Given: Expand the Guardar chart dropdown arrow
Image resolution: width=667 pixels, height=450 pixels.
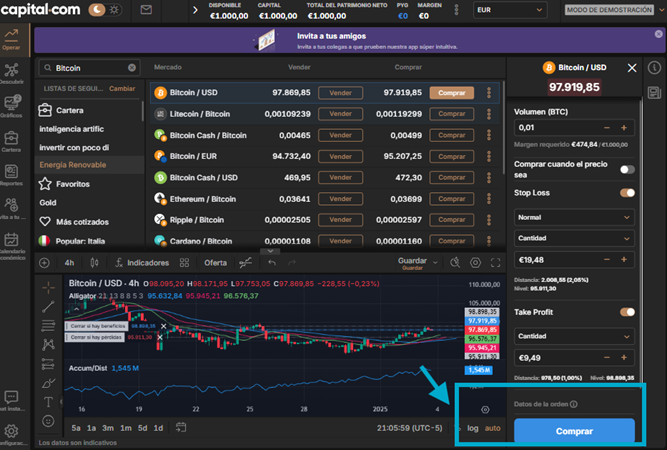Looking at the screenshot, I should (x=435, y=262).
